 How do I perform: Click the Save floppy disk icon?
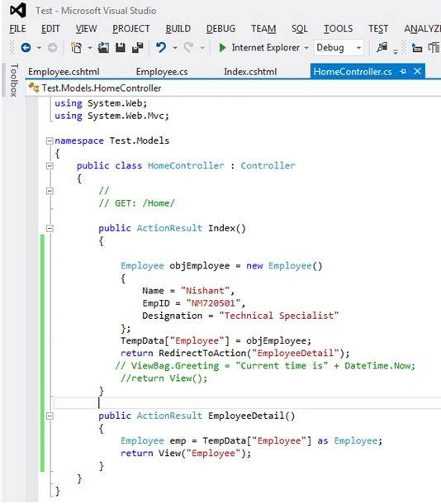click(121, 48)
